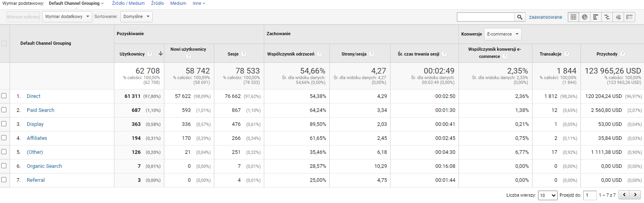Open help for Transakcje column
Viewport: 644px width, 203px height.
pos(567,54)
